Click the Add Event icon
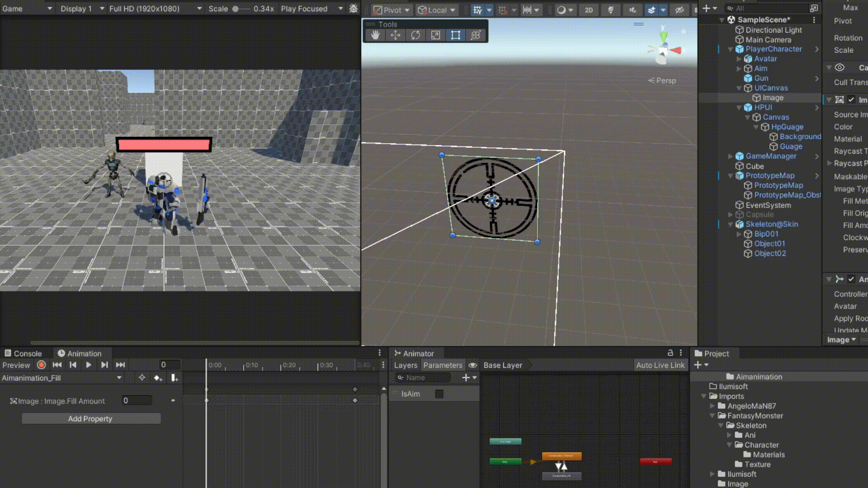 (x=174, y=378)
